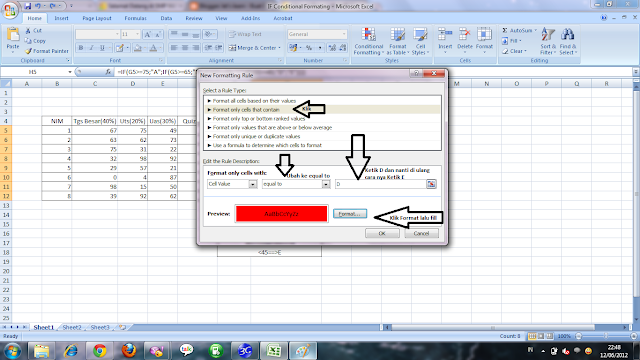Switch to the Insert ribbon tab
This screenshot has height=360, width=640.
61,18
